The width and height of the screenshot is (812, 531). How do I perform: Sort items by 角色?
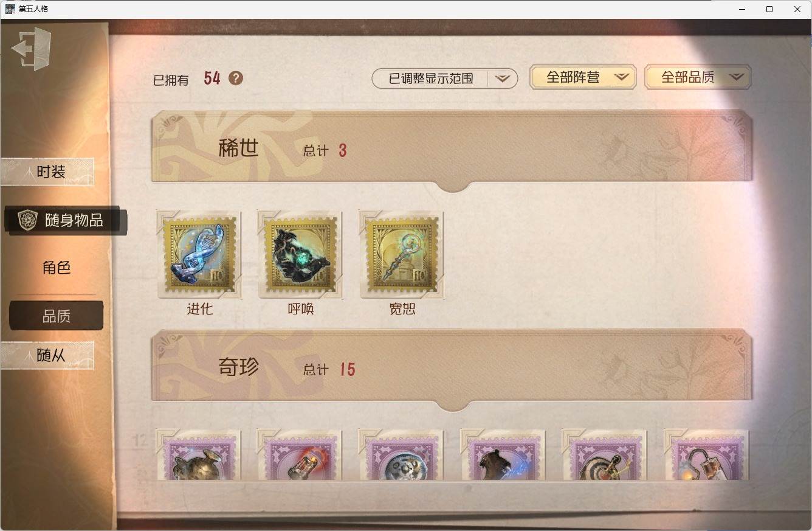click(x=57, y=268)
